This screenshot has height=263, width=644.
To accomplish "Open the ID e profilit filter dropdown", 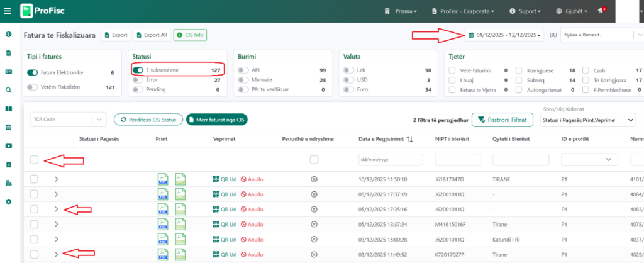I will point(589,159).
